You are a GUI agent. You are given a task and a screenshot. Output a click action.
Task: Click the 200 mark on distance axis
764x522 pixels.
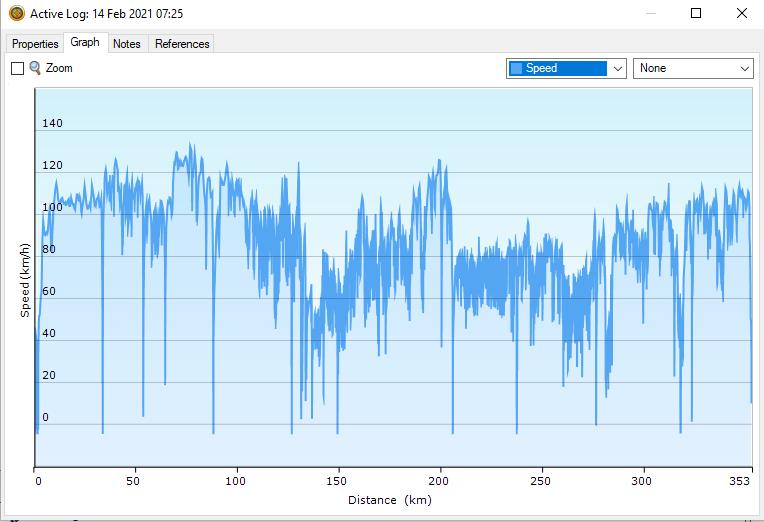click(x=441, y=481)
